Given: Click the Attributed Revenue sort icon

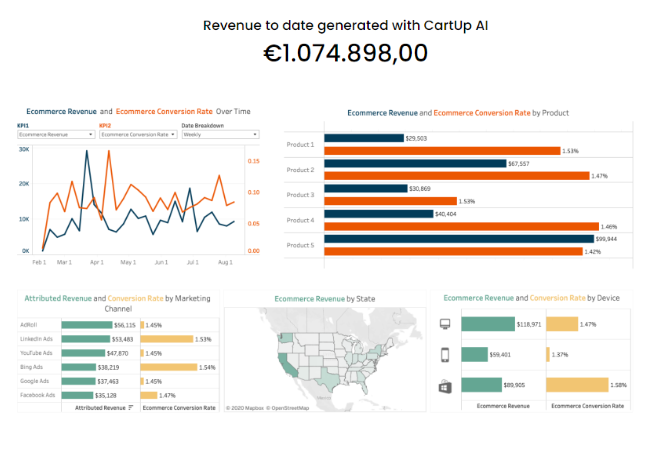Looking at the screenshot, I should (x=131, y=407).
